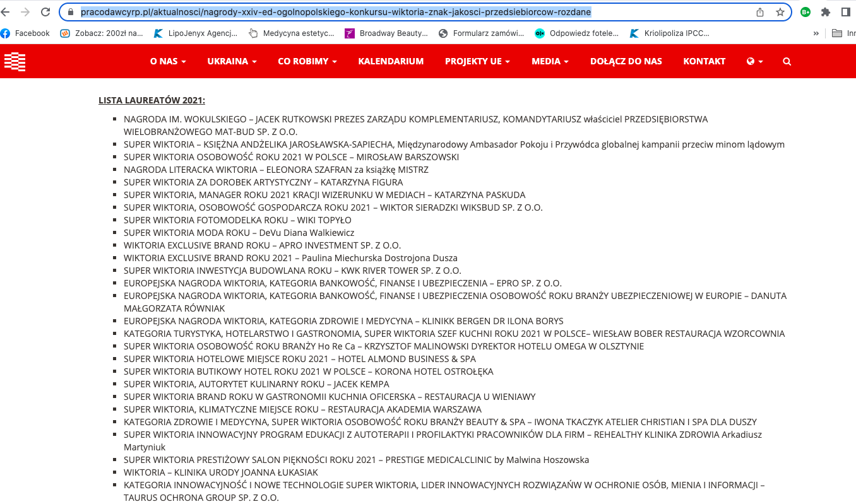This screenshot has height=504, width=856.
Task: Click the MIROSŁAW BARSZOWSKI entry
Action: 291,157
